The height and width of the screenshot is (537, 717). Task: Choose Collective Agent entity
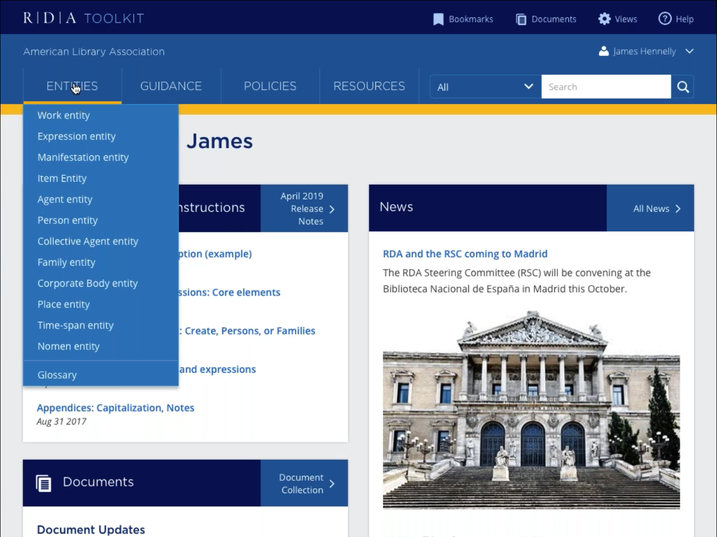point(101,242)
